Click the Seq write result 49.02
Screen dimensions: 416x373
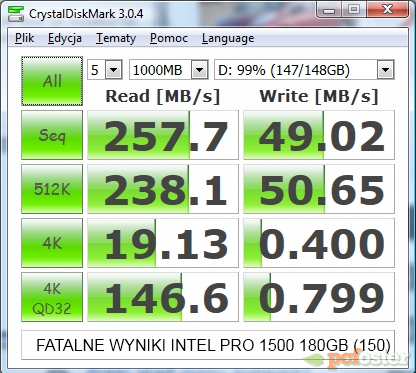(319, 135)
